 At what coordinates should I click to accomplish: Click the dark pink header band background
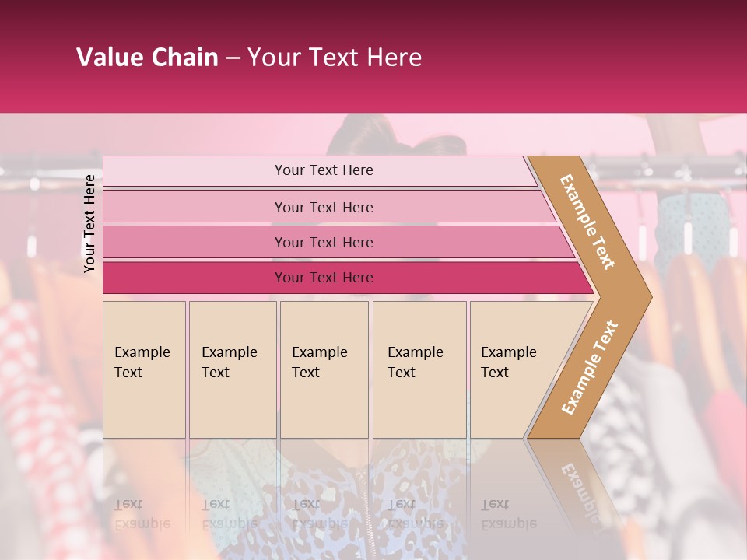[584, 62]
